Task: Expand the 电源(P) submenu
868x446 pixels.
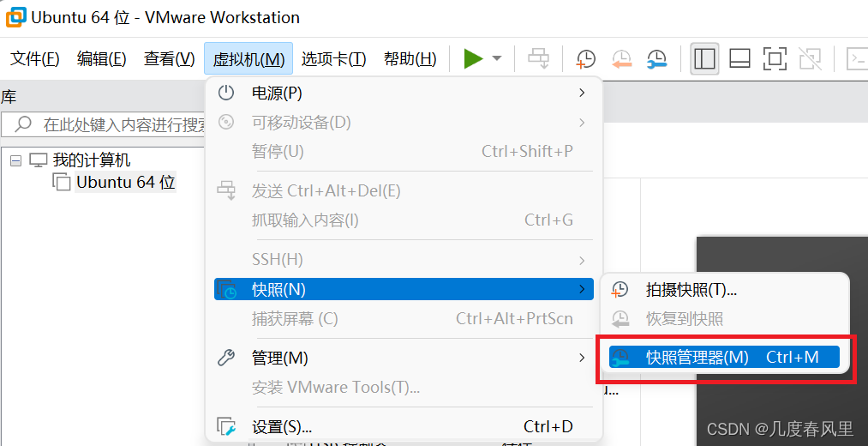Action: 404,93
